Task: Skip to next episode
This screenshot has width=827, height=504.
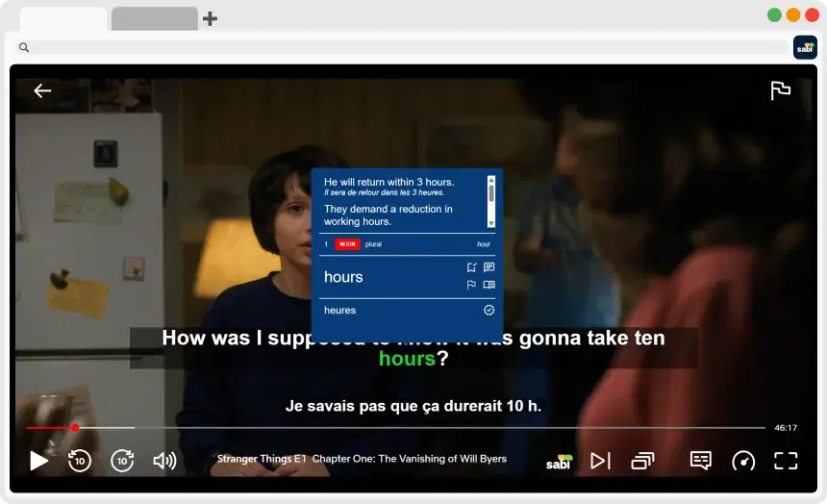Action: pos(600,461)
